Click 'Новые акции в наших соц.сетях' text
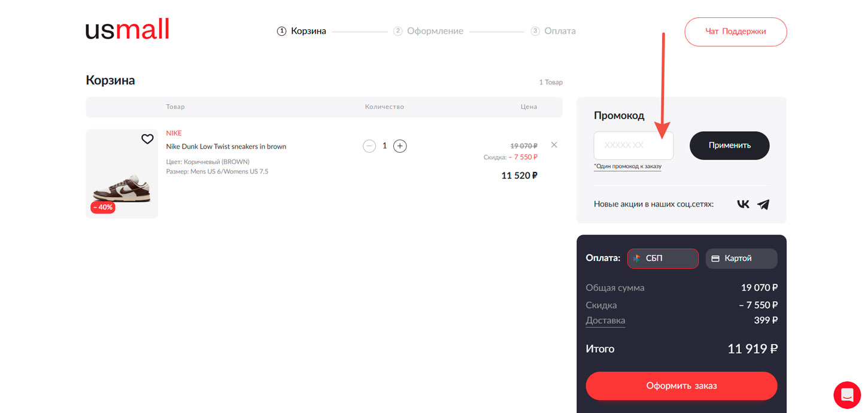This screenshot has height=413, width=868. [x=654, y=204]
